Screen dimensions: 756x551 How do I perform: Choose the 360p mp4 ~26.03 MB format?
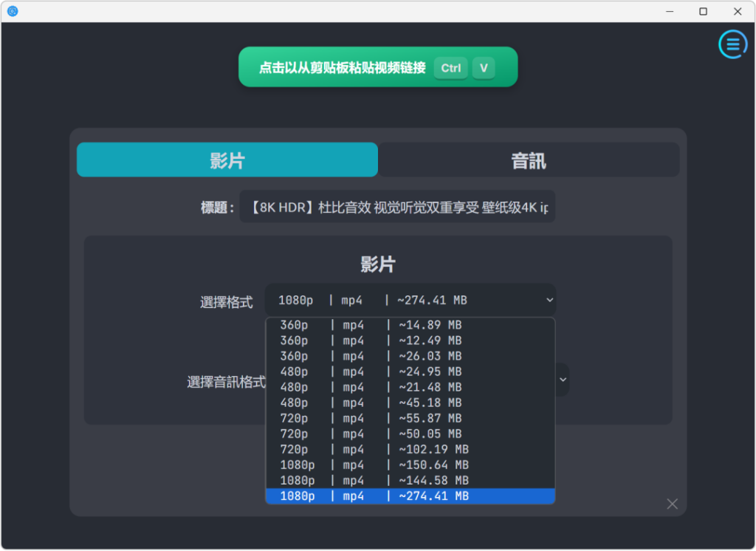(410, 356)
